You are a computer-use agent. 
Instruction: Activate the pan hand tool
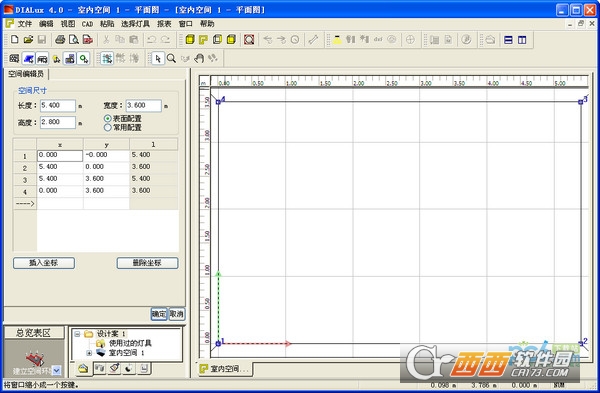199,58
